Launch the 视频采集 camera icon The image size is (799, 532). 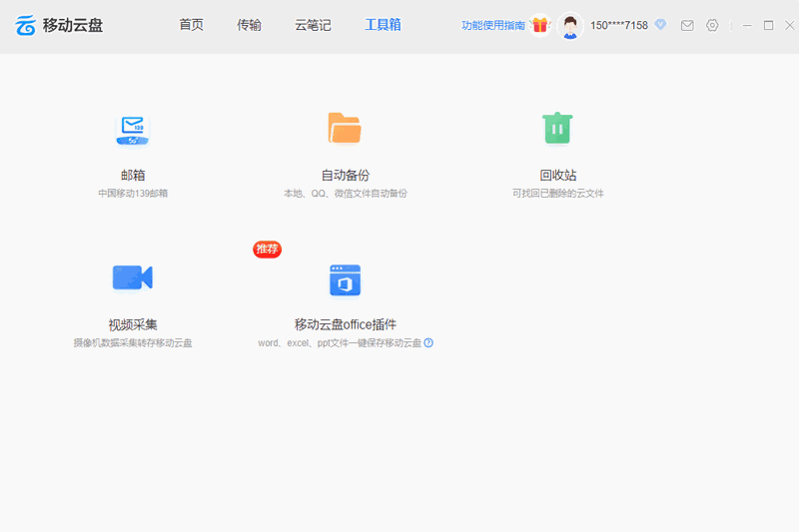[x=133, y=277]
